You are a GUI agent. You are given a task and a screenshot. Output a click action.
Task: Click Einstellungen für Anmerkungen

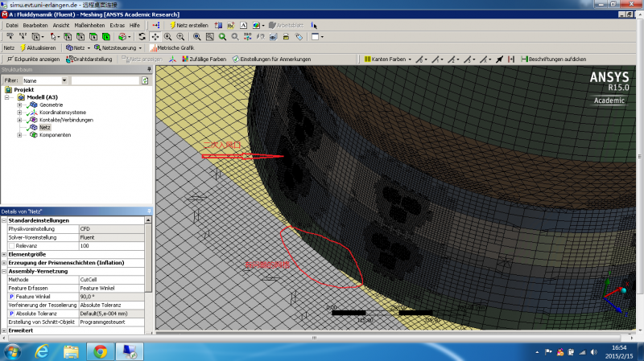[274, 59]
